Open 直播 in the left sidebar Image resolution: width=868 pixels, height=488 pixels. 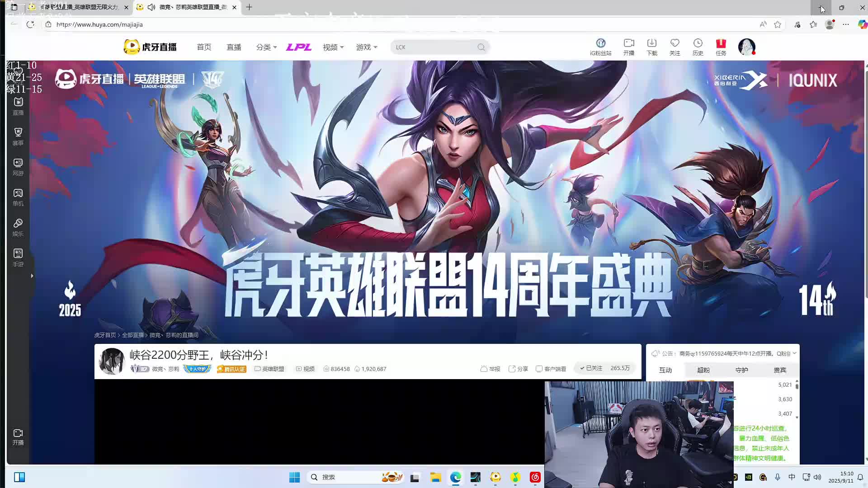click(x=18, y=106)
